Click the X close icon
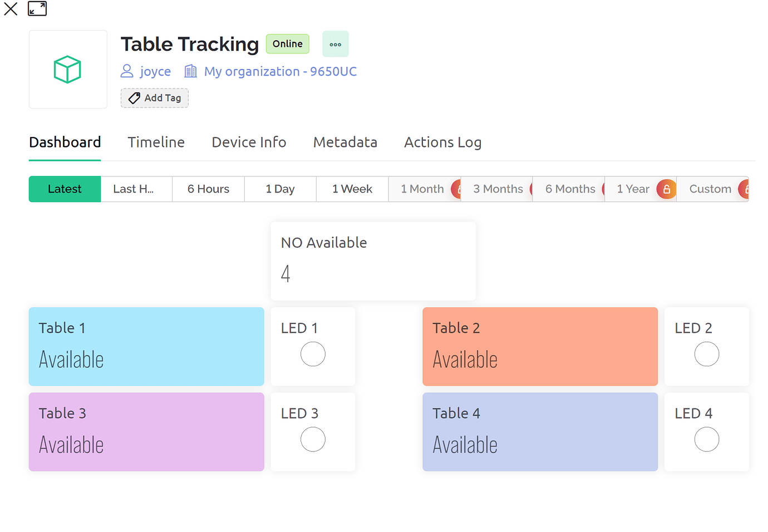This screenshot has width=768, height=532. point(11,9)
